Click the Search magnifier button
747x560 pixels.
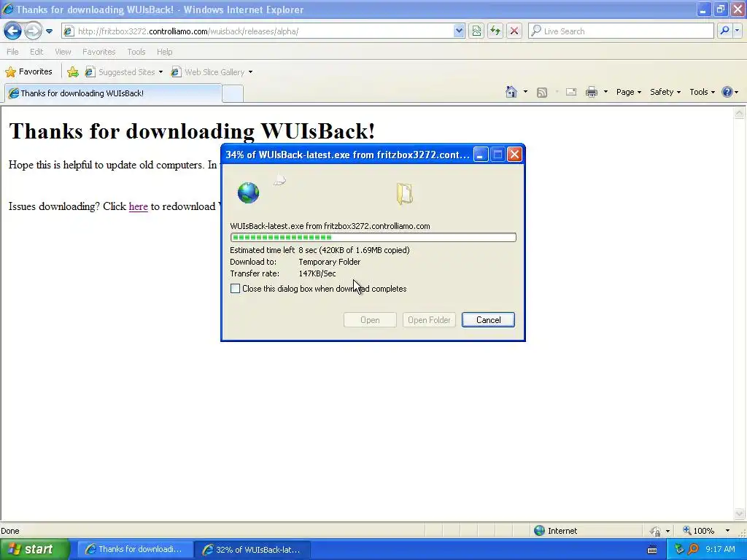tap(724, 31)
